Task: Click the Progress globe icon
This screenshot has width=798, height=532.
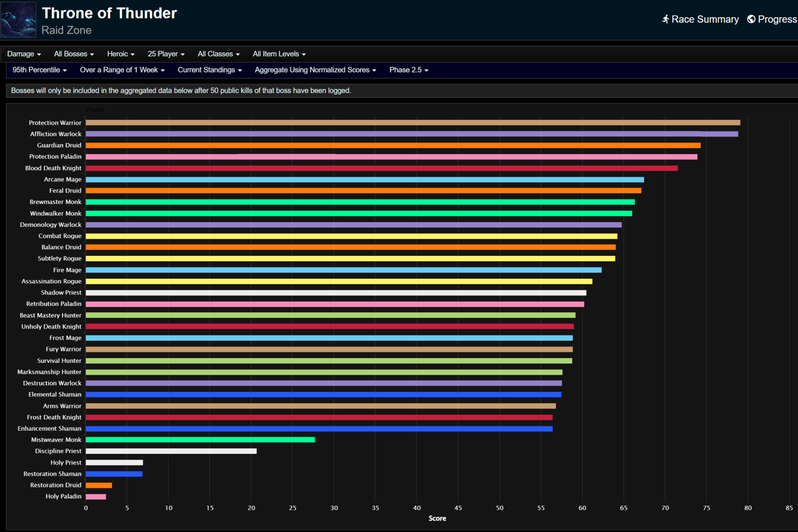Action: [751, 19]
